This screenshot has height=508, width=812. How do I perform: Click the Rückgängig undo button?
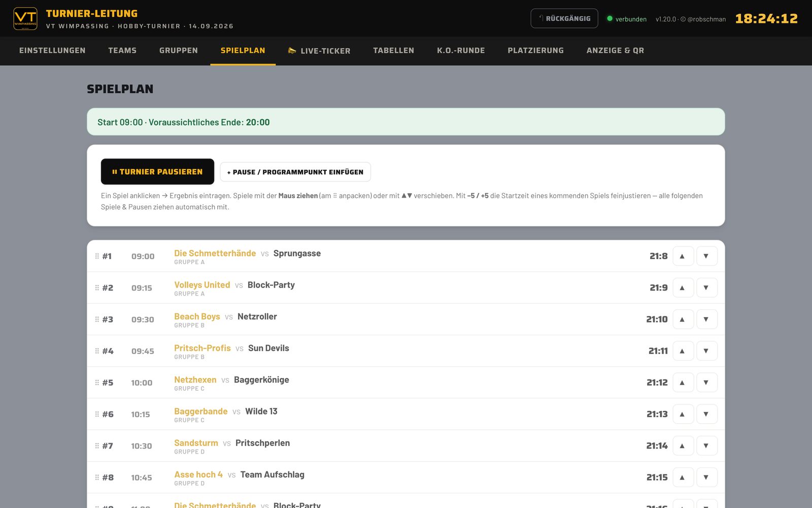click(x=564, y=18)
